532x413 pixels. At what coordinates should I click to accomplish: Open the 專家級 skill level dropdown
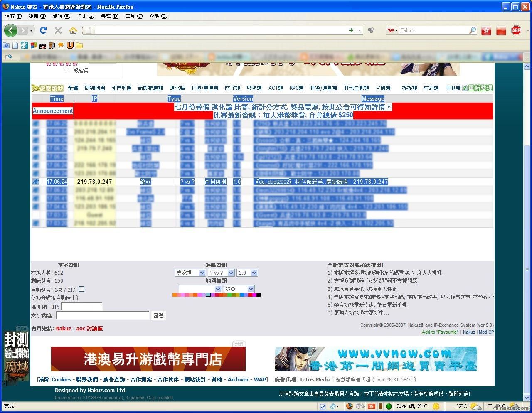190,273
